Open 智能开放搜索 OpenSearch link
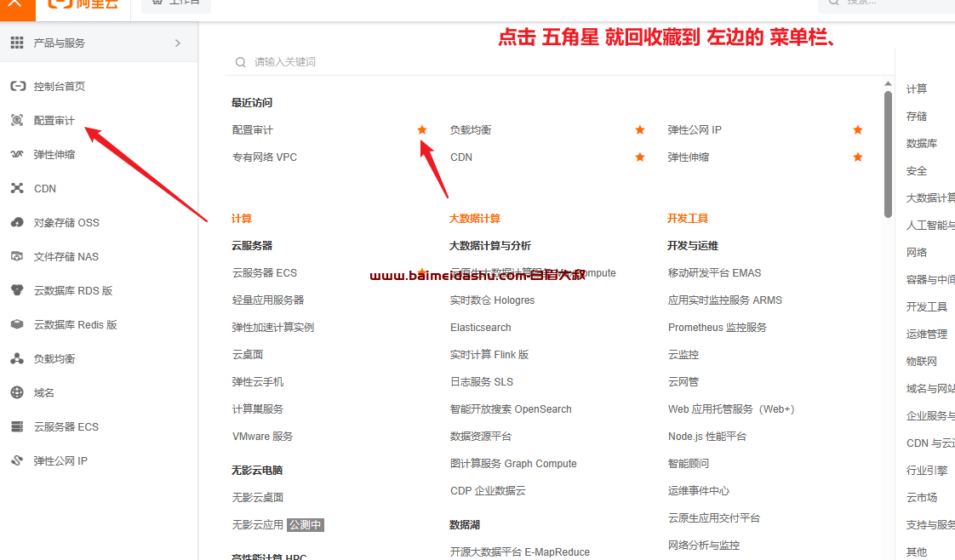The height and width of the screenshot is (560, 955). coord(511,409)
